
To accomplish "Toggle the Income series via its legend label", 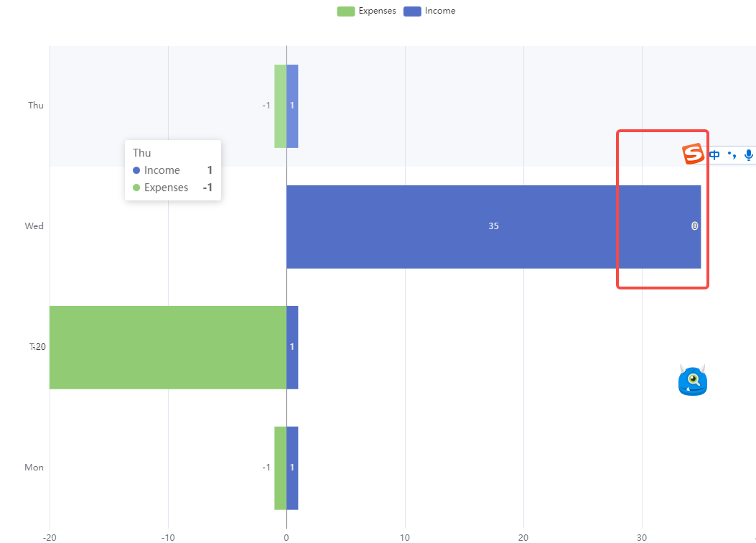I will coord(441,11).
